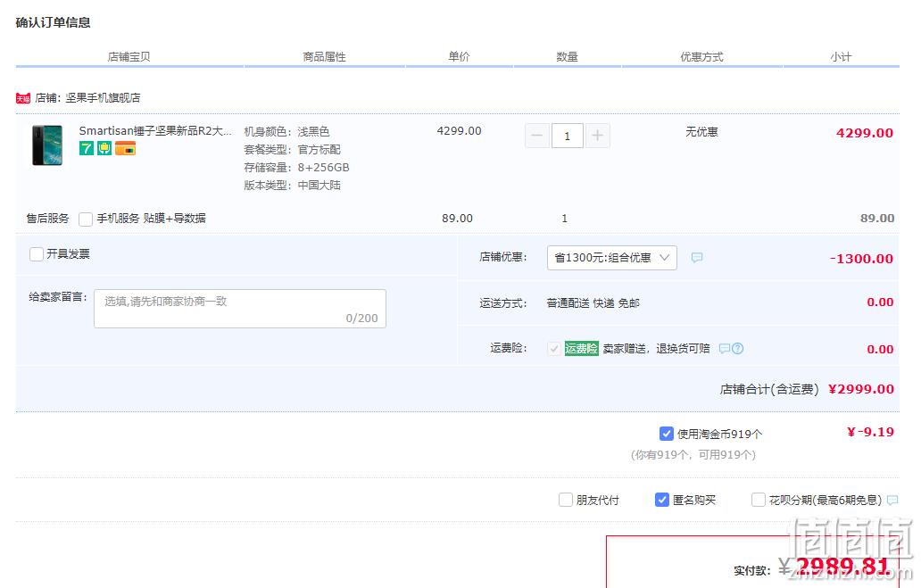
Task: Click the 小计 column header
Action: tap(841, 57)
